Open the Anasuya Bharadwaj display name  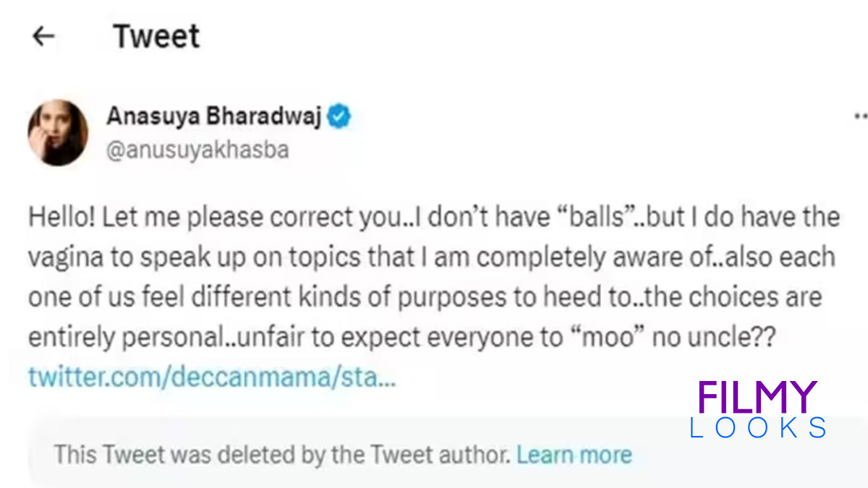213,116
